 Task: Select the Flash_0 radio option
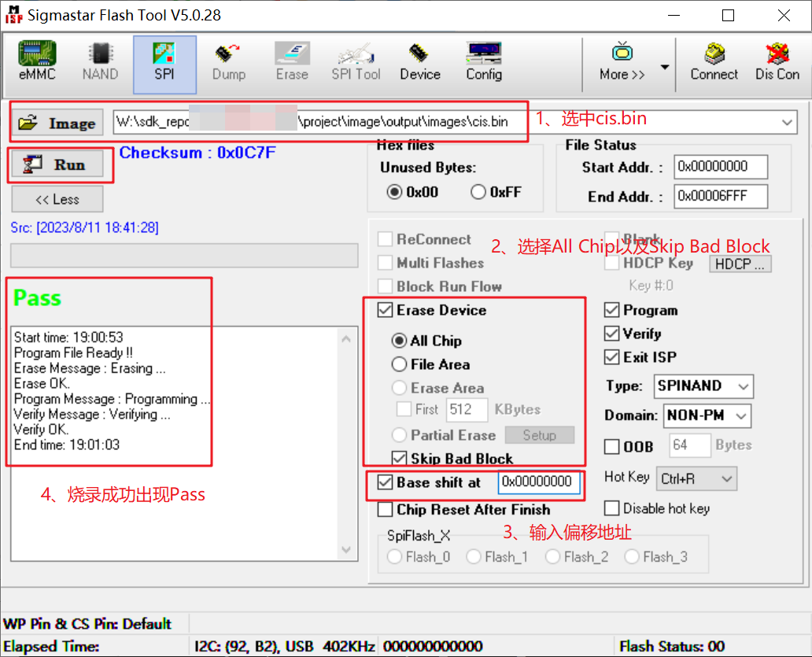[x=395, y=556]
